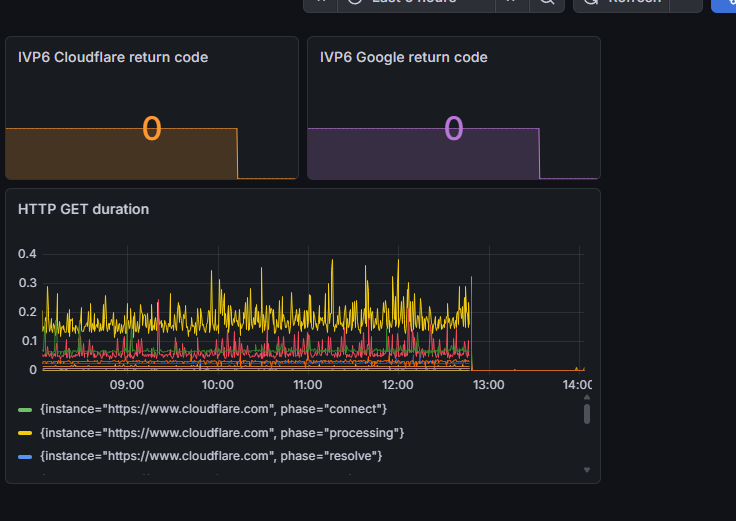Image resolution: width=736 pixels, height=521 pixels.
Task: Toggle the cloudflare phase="connect" series in the legend
Action: (x=213, y=409)
